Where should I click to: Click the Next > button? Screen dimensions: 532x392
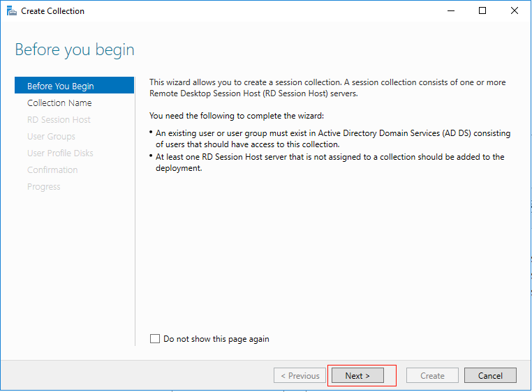click(357, 375)
